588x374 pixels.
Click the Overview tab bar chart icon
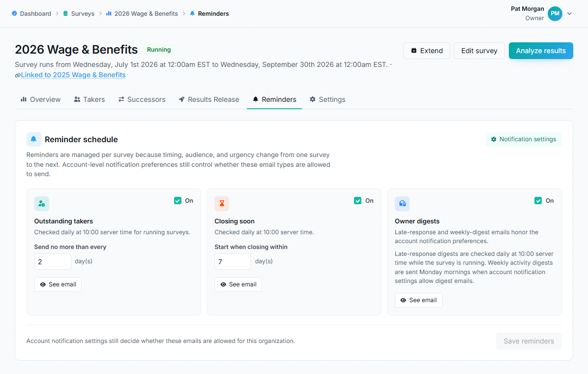coord(24,99)
